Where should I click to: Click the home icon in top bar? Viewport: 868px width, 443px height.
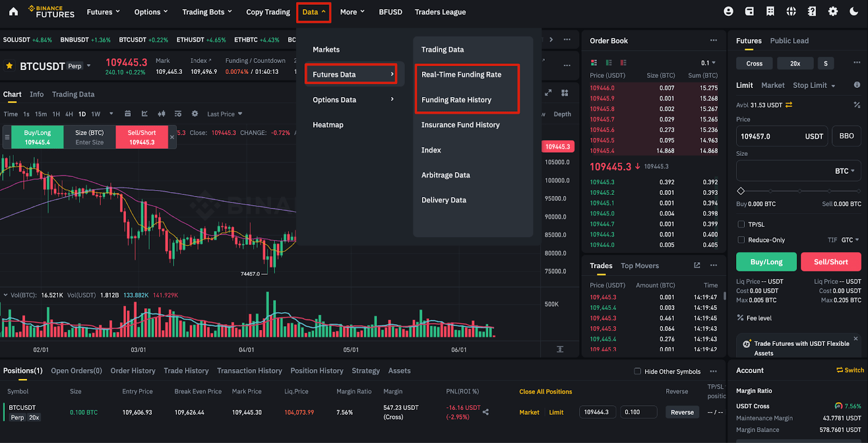(14, 11)
